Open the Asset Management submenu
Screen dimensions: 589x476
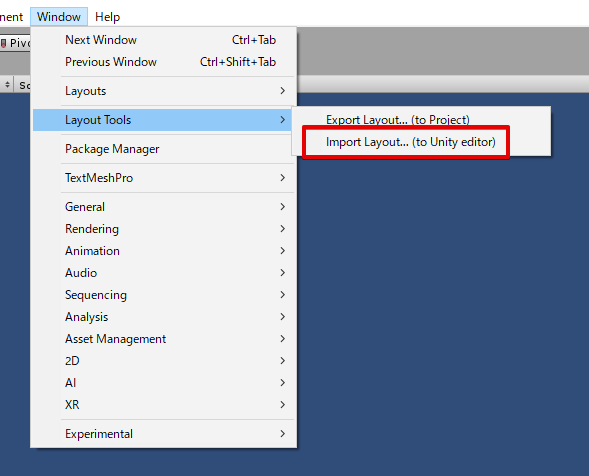pyautogui.click(x=163, y=339)
